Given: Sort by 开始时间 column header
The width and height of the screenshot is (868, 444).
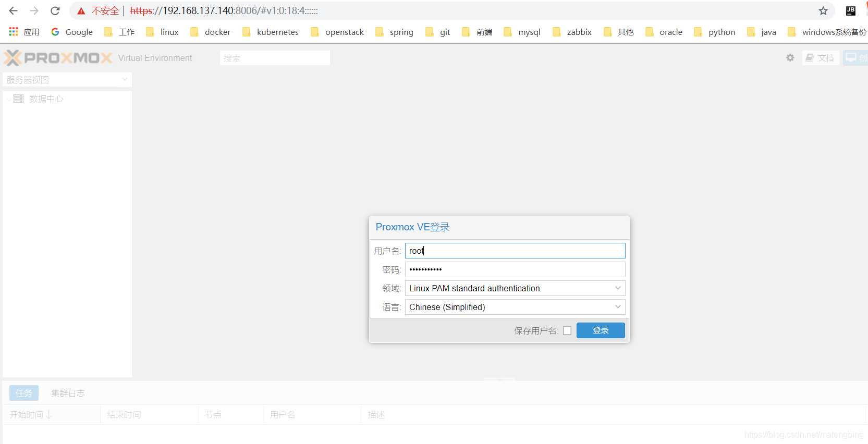Looking at the screenshot, I should coord(51,415).
